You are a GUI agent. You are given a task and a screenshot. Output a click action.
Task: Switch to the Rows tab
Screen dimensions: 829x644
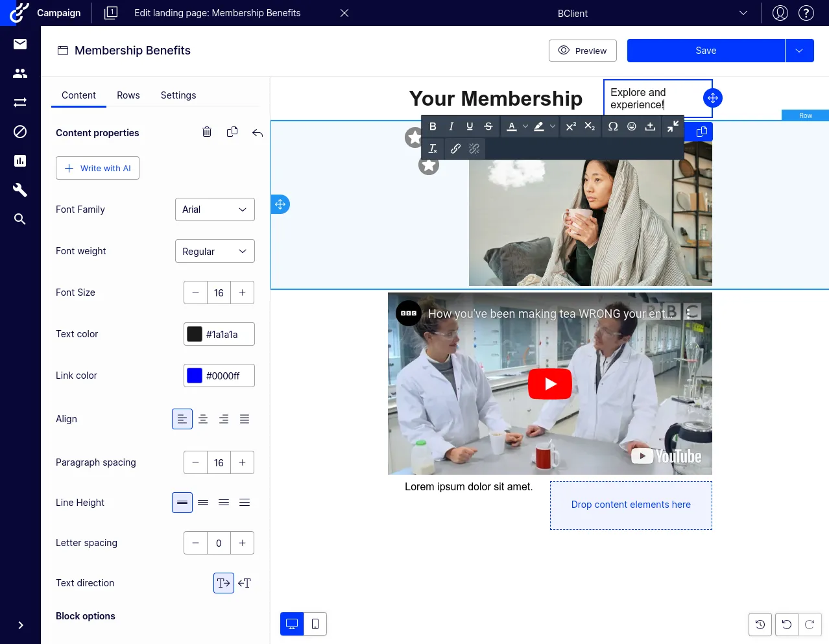128,95
